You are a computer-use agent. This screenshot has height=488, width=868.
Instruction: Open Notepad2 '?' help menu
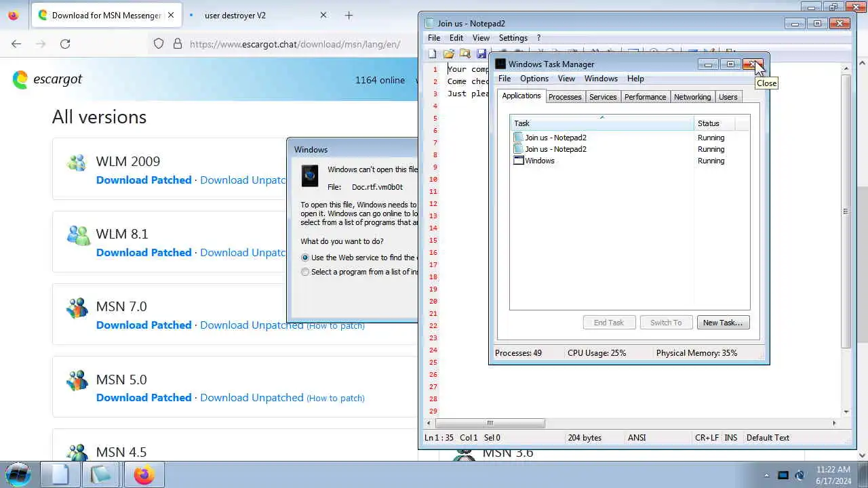[x=538, y=38]
